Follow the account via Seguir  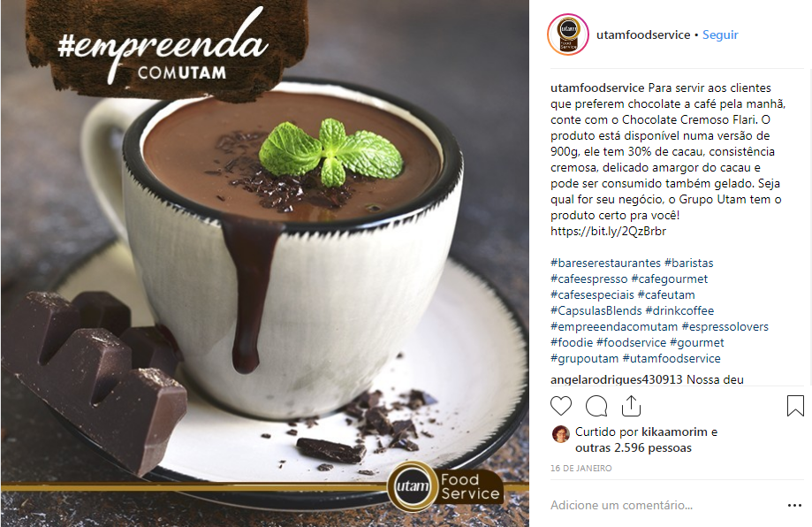coord(720,34)
